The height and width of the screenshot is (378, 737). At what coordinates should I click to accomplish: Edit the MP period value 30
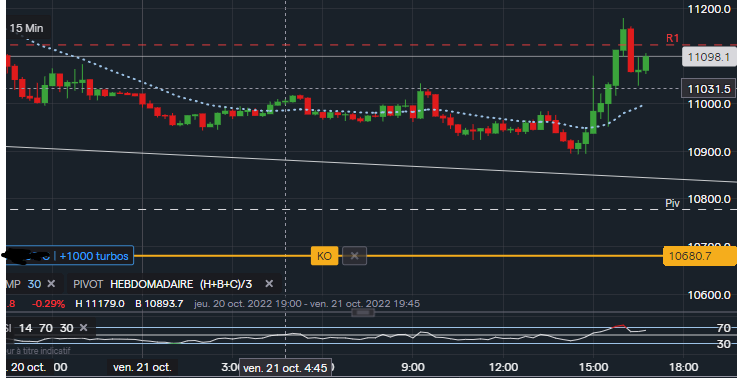click(x=34, y=284)
